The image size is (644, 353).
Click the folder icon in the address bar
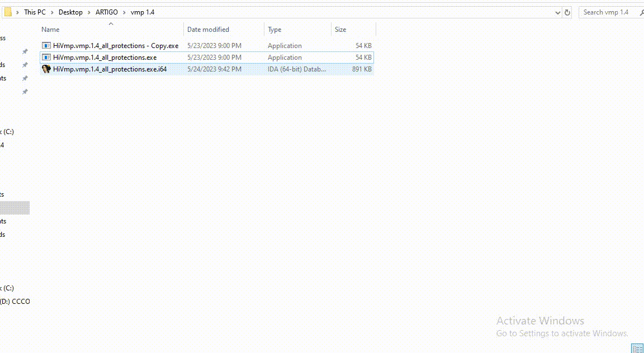tap(8, 12)
